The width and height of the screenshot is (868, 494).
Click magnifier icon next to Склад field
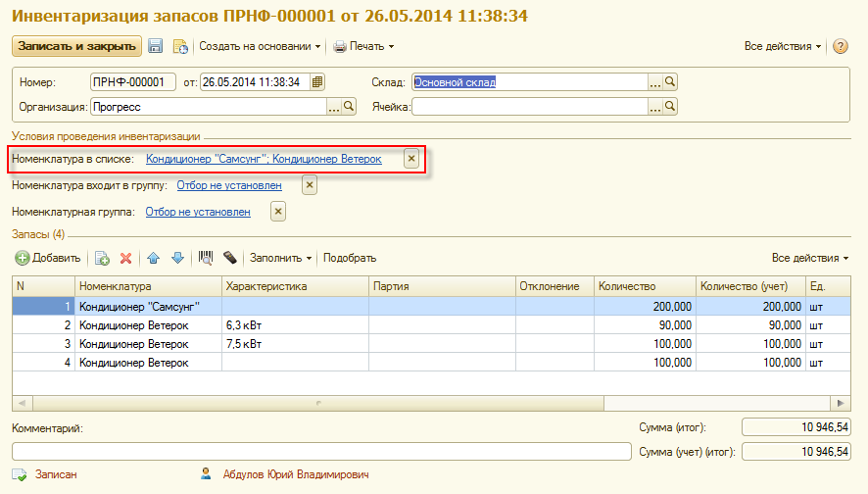[671, 82]
